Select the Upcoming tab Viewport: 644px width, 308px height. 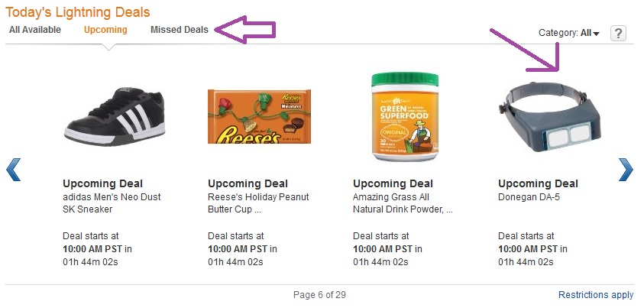click(105, 30)
